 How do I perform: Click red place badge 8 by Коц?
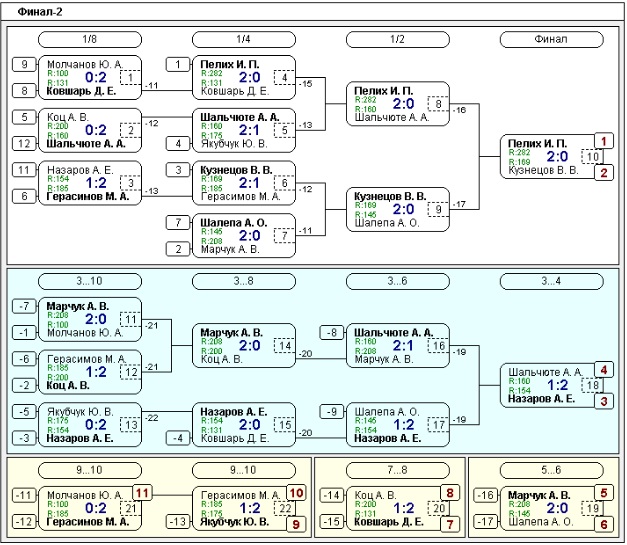(x=450, y=493)
